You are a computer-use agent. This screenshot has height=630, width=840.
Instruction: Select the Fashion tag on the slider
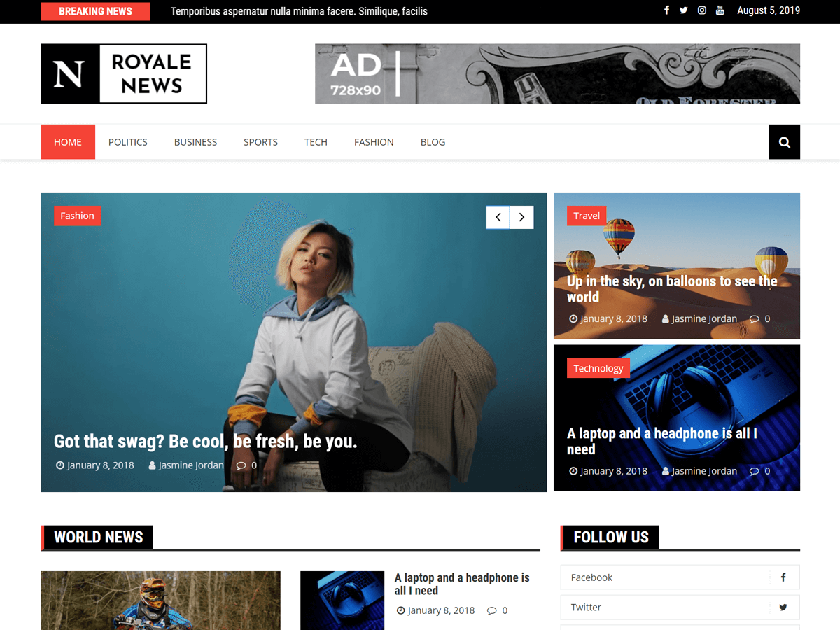(x=77, y=216)
